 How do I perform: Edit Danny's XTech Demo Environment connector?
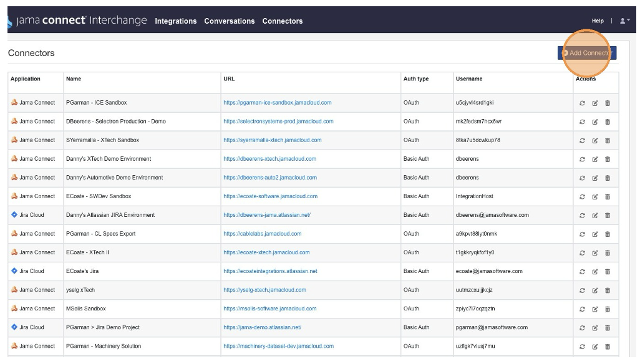[594, 160]
